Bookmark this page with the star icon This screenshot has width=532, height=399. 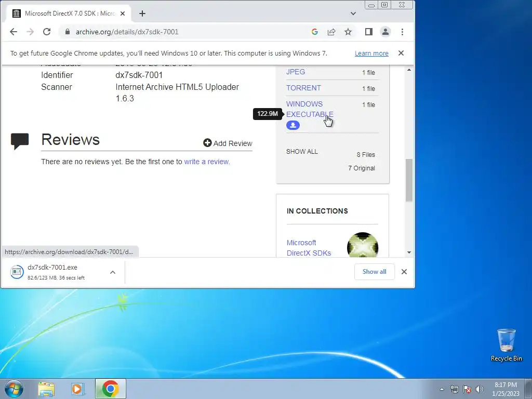point(348,32)
